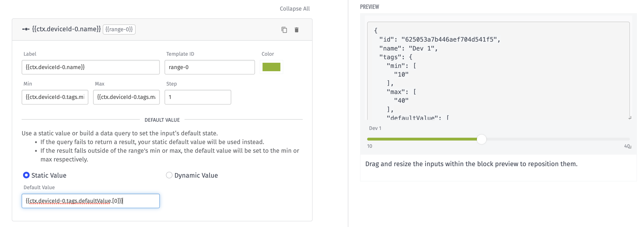The image size is (644, 227).
Task: Select the Static Value radio option
Action: tap(26, 175)
